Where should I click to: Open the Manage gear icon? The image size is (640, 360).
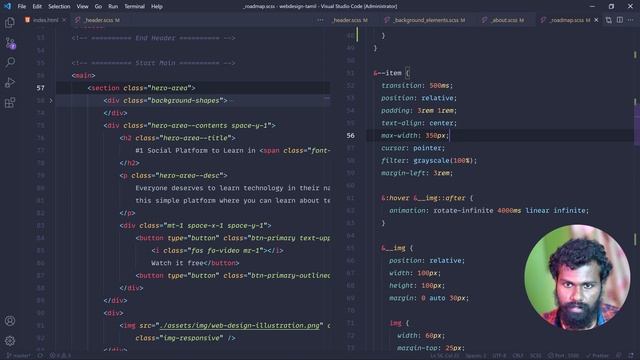10,340
